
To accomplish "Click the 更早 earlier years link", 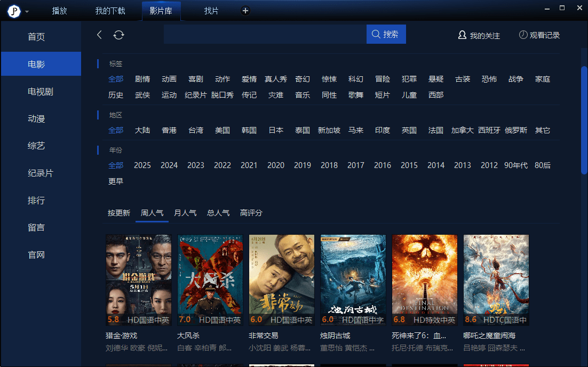I will point(116,181).
